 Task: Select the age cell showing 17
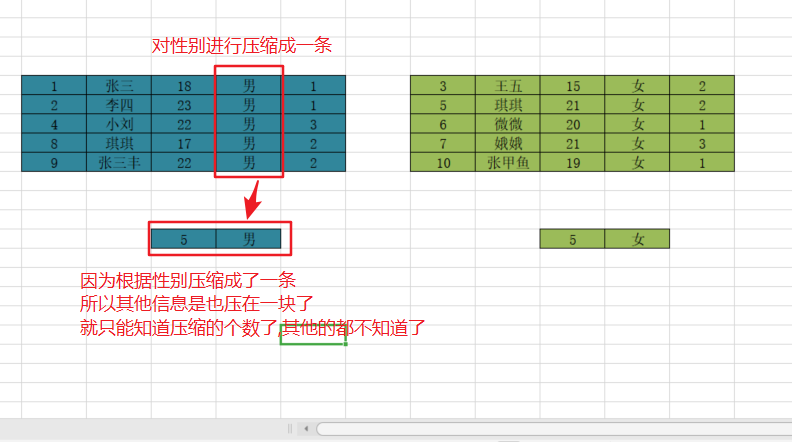click(x=183, y=143)
